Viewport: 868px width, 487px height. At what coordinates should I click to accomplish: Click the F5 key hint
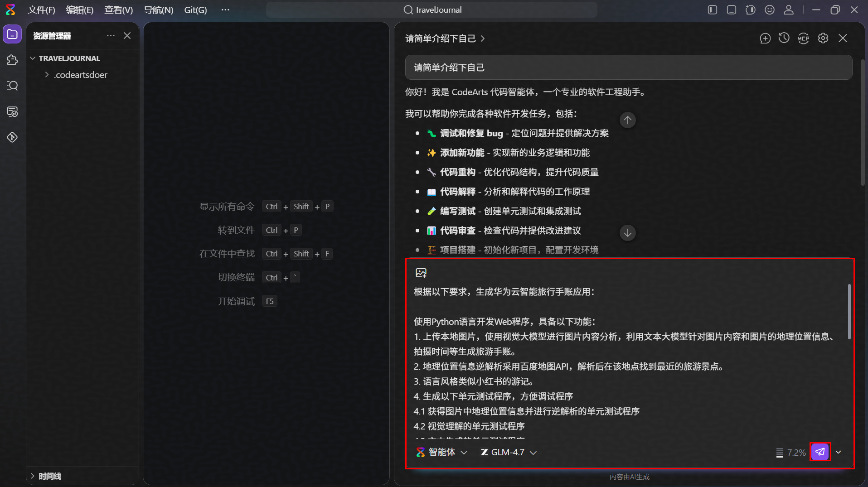point(270,301)
